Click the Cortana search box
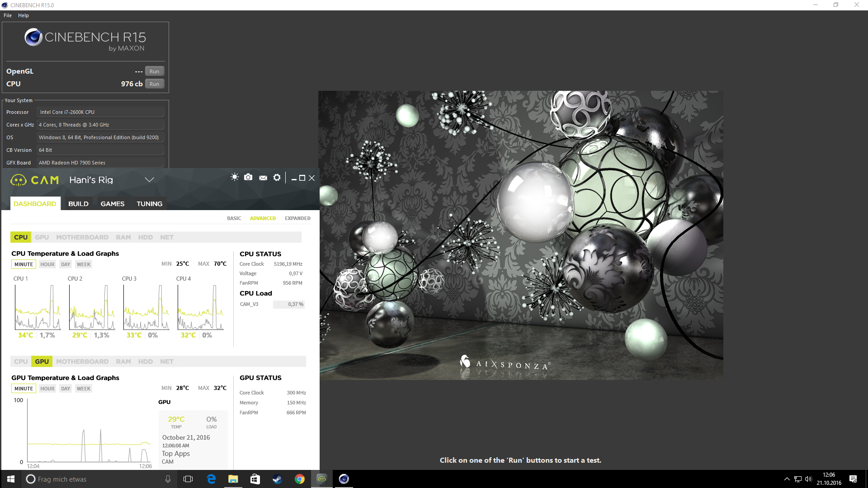 (x=90, y=479)
